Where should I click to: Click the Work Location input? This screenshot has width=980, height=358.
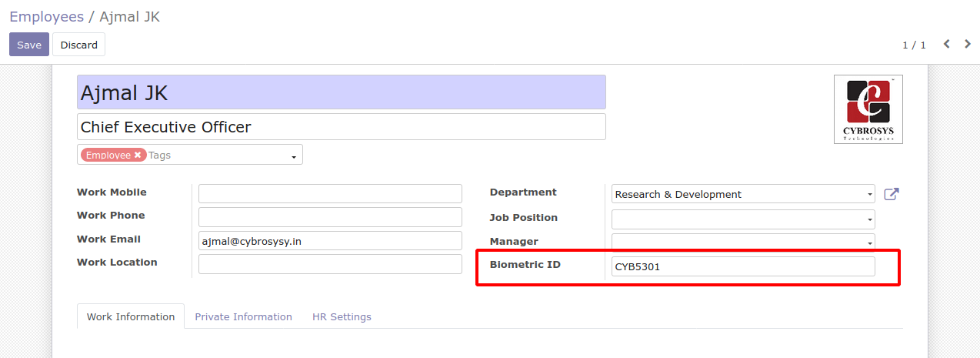(330, 264)
